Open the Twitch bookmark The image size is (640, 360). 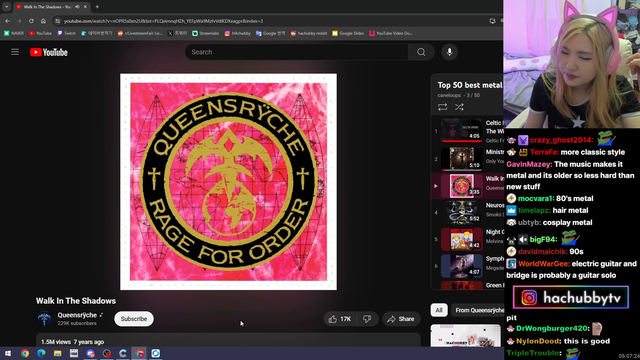[x=67, y=33]
